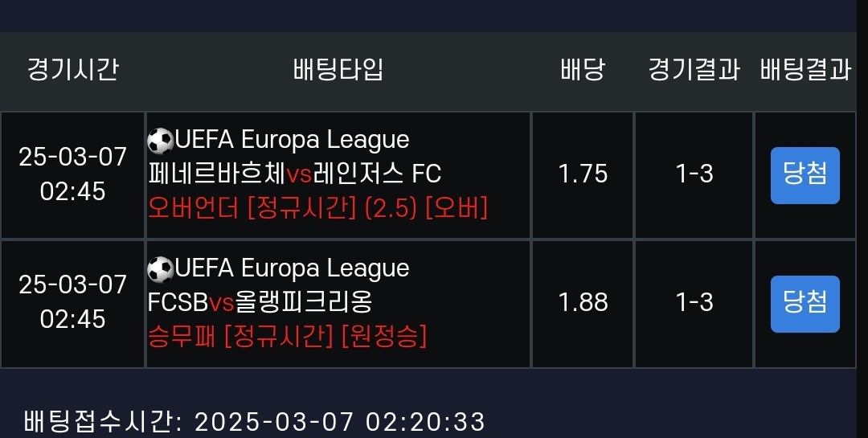Open the FCSB vs 올랭피크리옹 match
The width and height of the screenshot is (868, 438).
tap(260, 302)
